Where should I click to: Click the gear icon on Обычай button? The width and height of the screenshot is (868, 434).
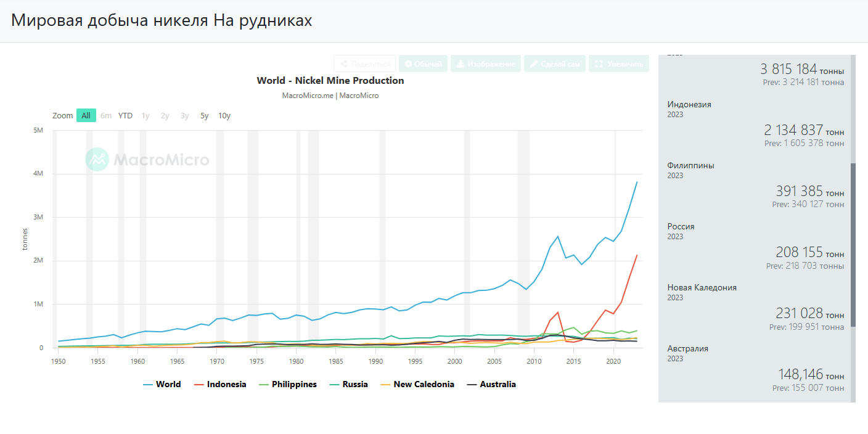pyautogui.click(x=408, y=64)
